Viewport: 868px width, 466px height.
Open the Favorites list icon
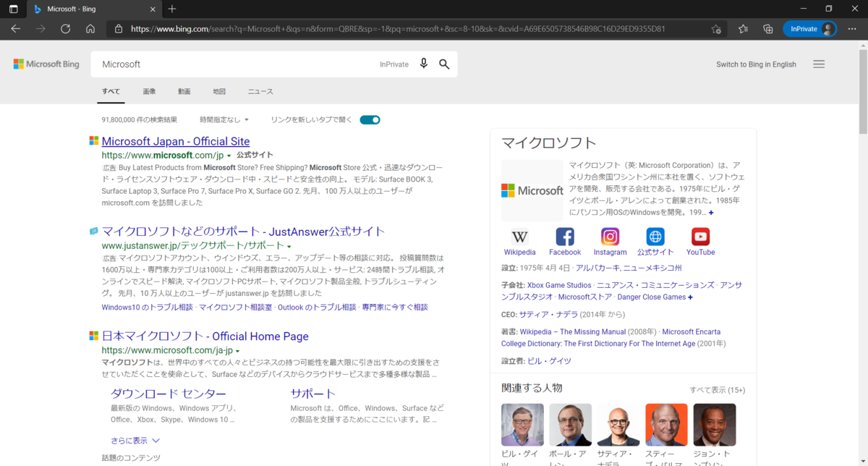tap(743, 29)
